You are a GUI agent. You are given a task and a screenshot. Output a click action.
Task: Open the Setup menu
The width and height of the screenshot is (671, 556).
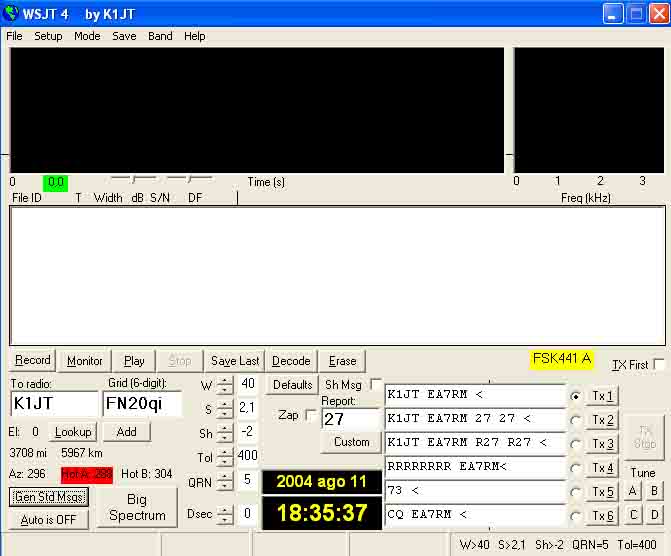(48, 36)
